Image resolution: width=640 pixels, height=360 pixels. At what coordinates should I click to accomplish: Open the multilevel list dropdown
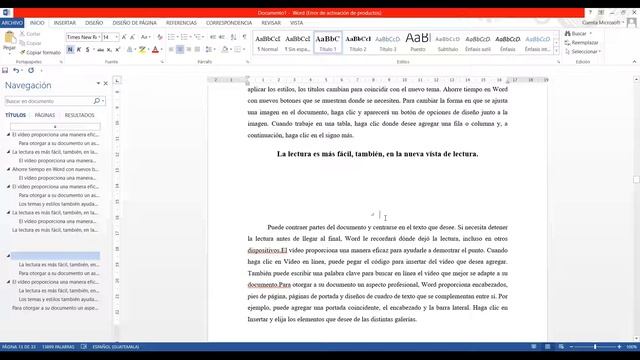203,37
